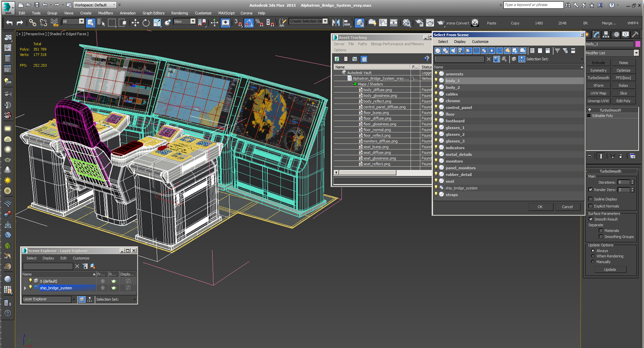Image resolution: width=644 pixels, height=348 pixels.
Task: Toggle Smooth Result checkbox
Action: pyautogui.click(x=590, y=219)
